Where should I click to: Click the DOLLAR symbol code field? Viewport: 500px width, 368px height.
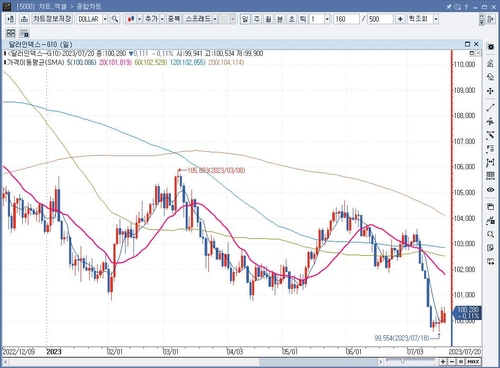click(89, 19)
